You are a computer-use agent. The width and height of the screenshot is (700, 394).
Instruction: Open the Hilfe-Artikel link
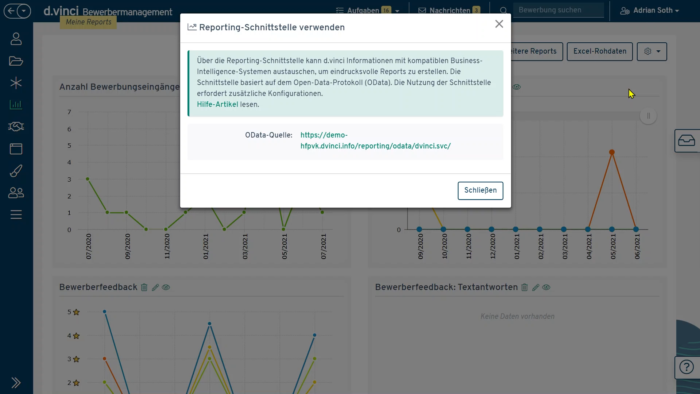point(217,104)
